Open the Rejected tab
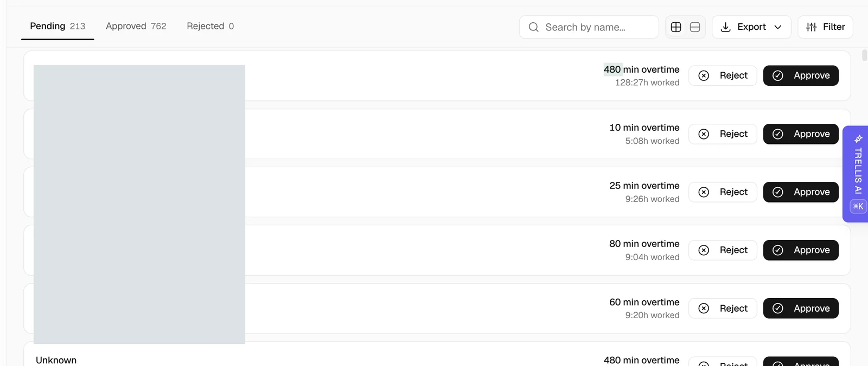868x366 pixels. [x=210, y=26]
